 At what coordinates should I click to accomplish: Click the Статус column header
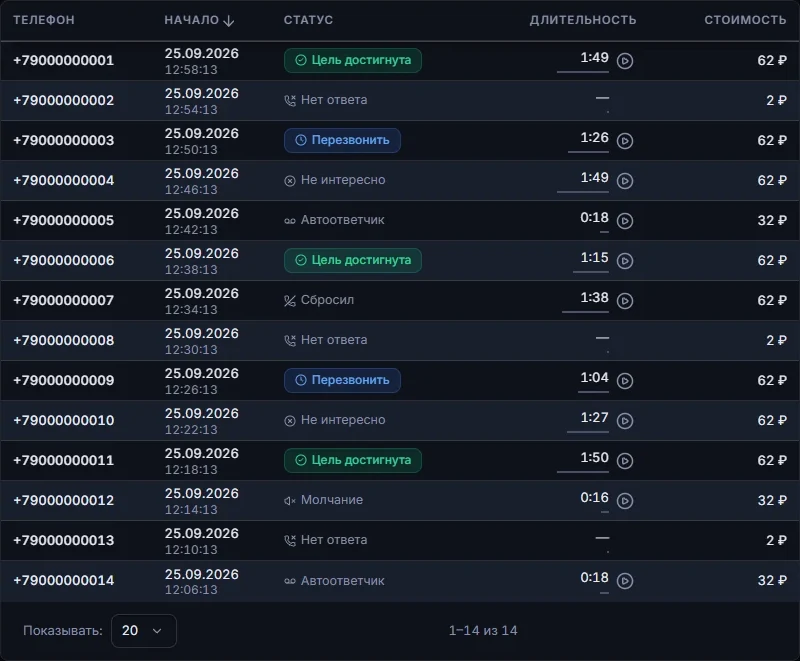(308, 20)
